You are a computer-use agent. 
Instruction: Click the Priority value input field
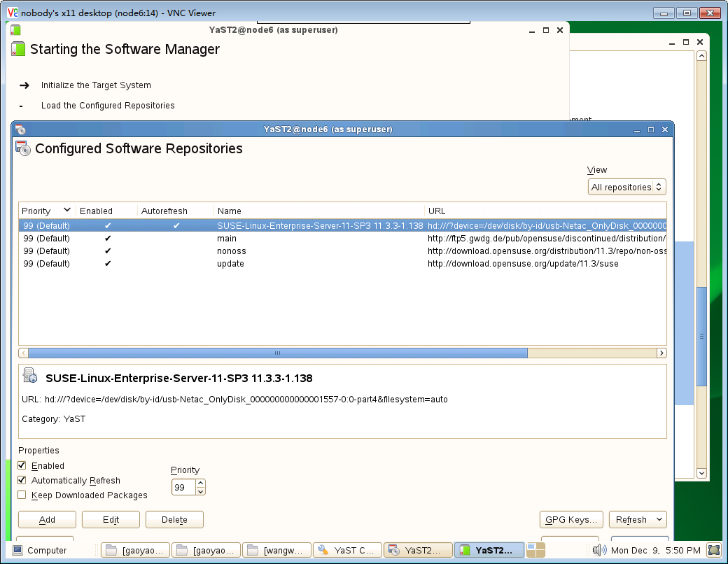coord(184,487)
